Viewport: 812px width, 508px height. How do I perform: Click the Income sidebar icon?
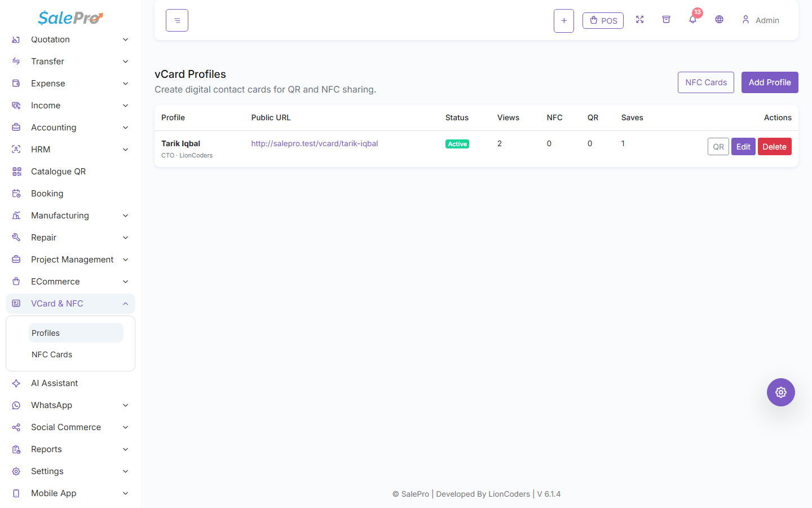(x=16, y=106)
